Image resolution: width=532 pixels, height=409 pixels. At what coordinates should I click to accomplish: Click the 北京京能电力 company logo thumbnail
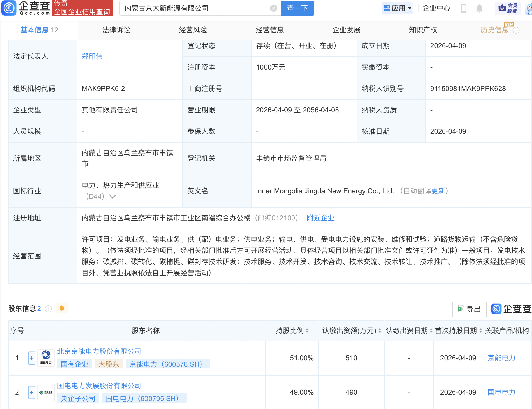tap(46, 358)
